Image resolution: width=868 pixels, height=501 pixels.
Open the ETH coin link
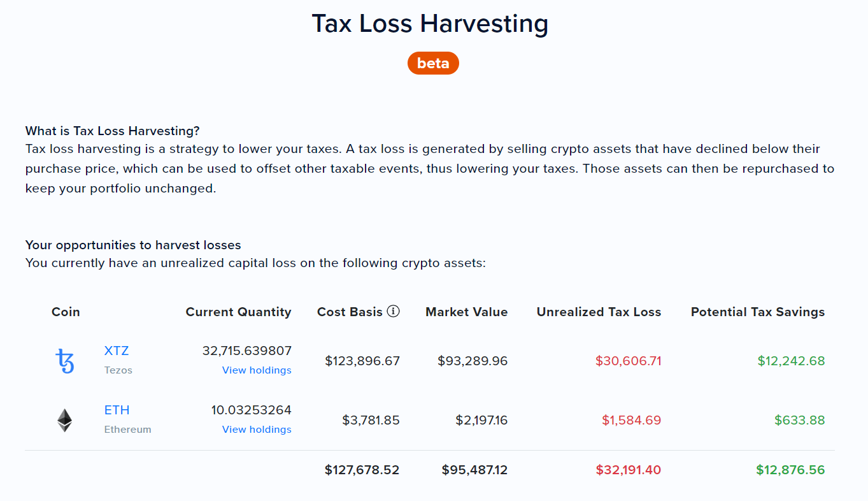[117, 410]
